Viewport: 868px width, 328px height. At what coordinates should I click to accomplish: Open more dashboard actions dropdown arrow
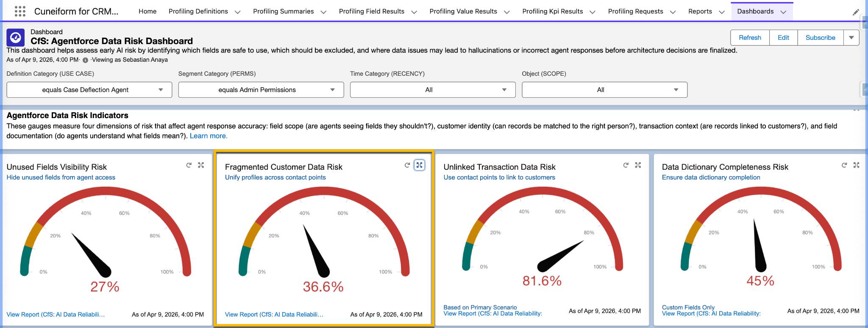pos(851,38)
